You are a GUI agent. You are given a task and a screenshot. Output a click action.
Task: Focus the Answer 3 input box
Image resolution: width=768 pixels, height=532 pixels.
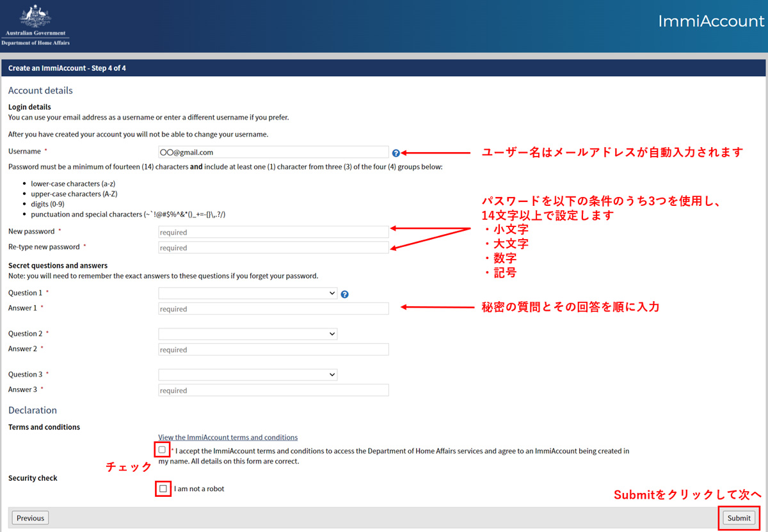click(x=273, y=390)
